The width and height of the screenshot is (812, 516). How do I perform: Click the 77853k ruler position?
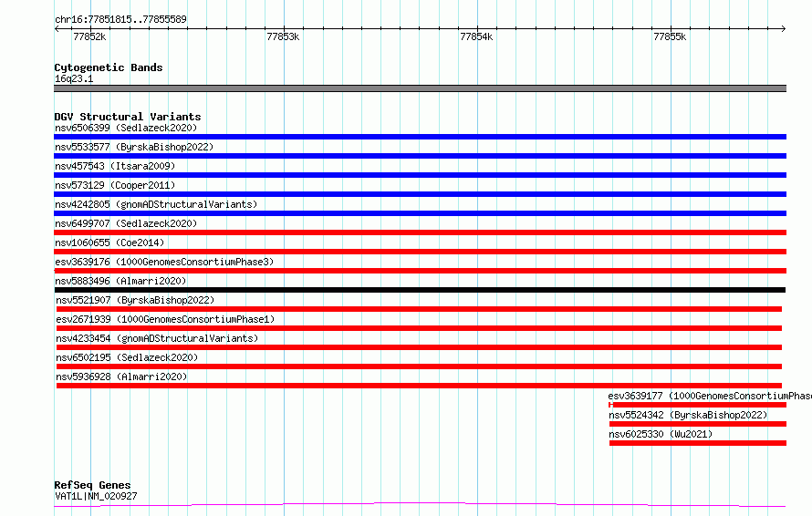click(283, 36)
